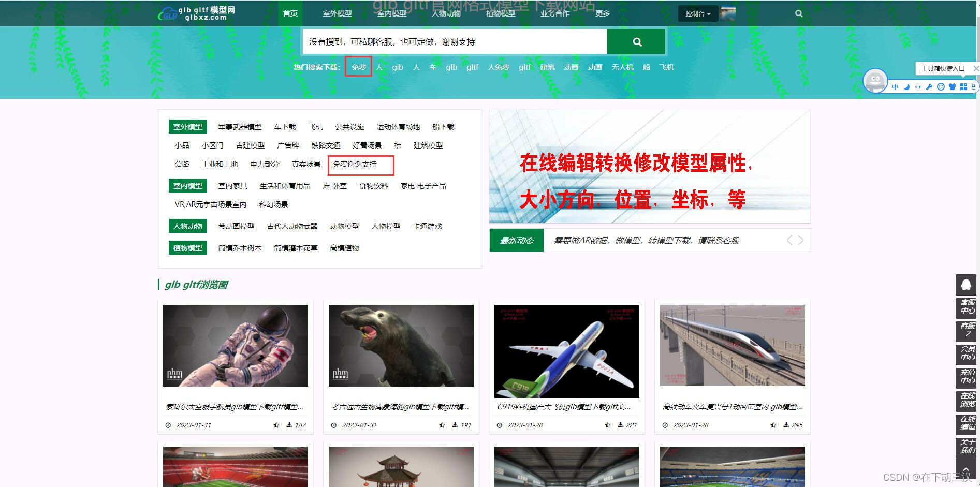Image resolution: width=980 pixels, height=487 pixels.
Task: Click the 无人机 hot search tag
Action: (x=622, y=67)
